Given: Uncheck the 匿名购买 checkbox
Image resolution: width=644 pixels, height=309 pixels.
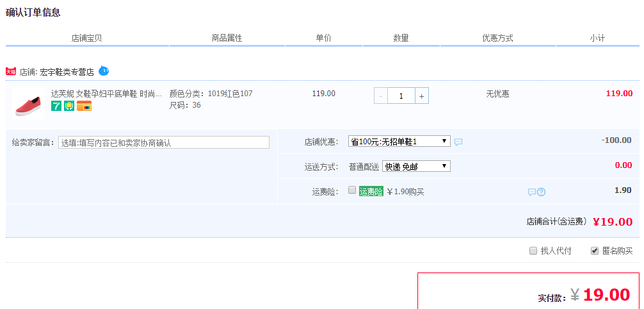Looking at the screenshot, I should (595, 251).
